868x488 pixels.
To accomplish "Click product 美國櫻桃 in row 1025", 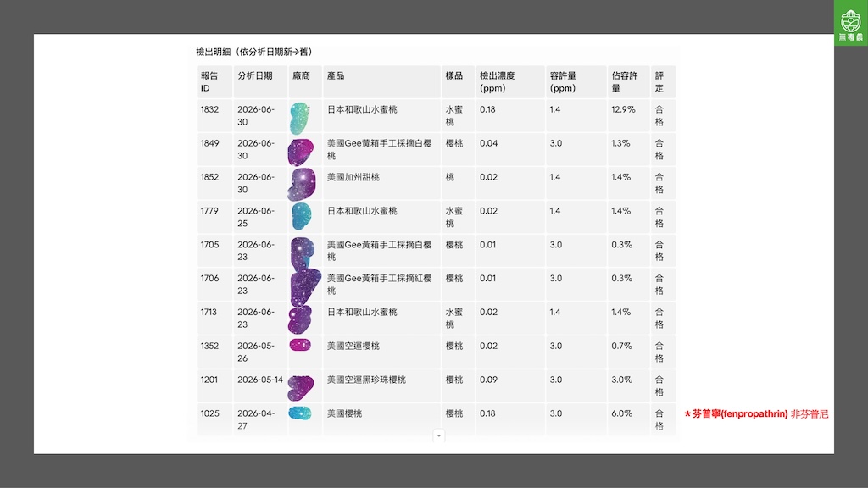I will pos(344,413).
